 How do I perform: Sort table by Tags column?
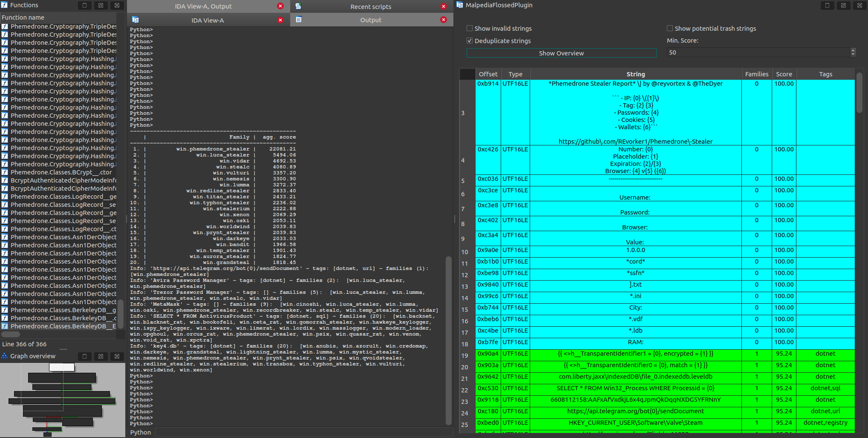pyautogui.click(x=825, y=74)
